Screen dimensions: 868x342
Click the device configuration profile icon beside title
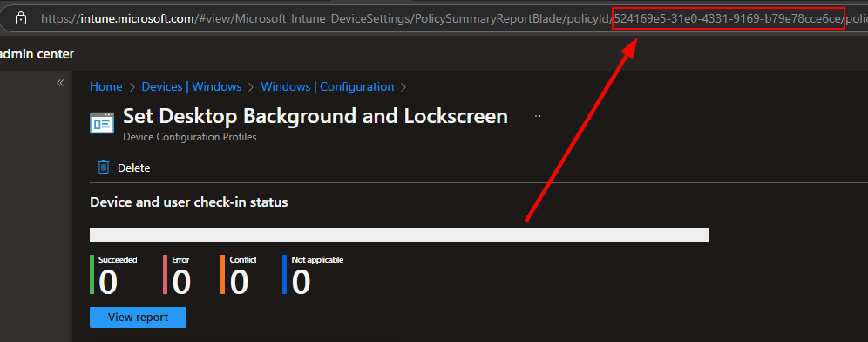102,122
